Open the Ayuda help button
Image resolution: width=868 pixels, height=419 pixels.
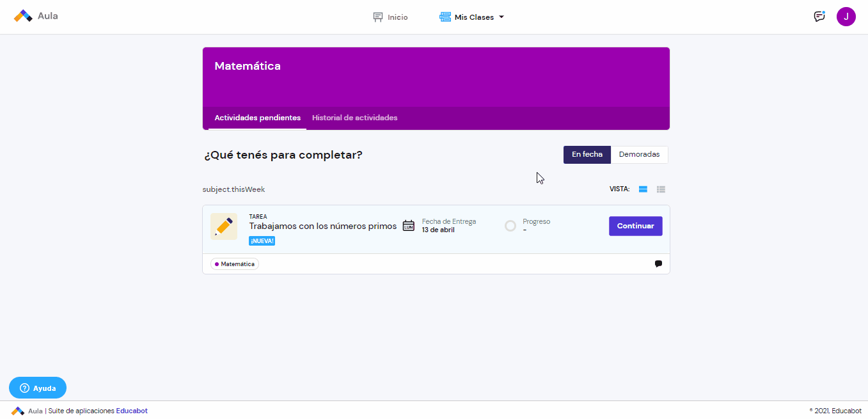click(x=38, y=388)
